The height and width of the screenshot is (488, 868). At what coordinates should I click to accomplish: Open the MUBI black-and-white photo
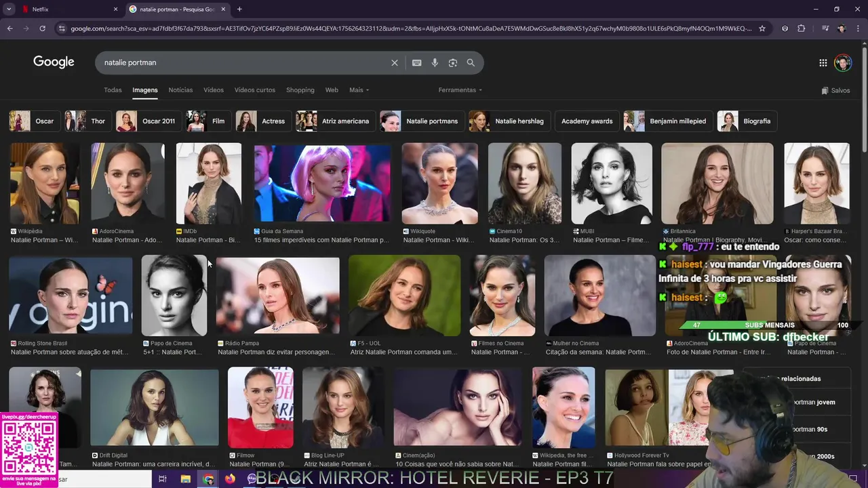(612, 184)
